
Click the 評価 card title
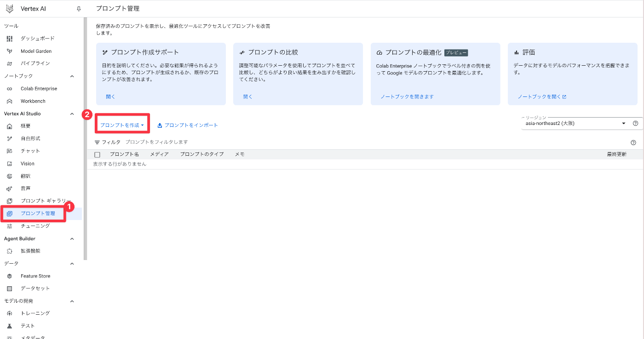[x=529, y=52]
